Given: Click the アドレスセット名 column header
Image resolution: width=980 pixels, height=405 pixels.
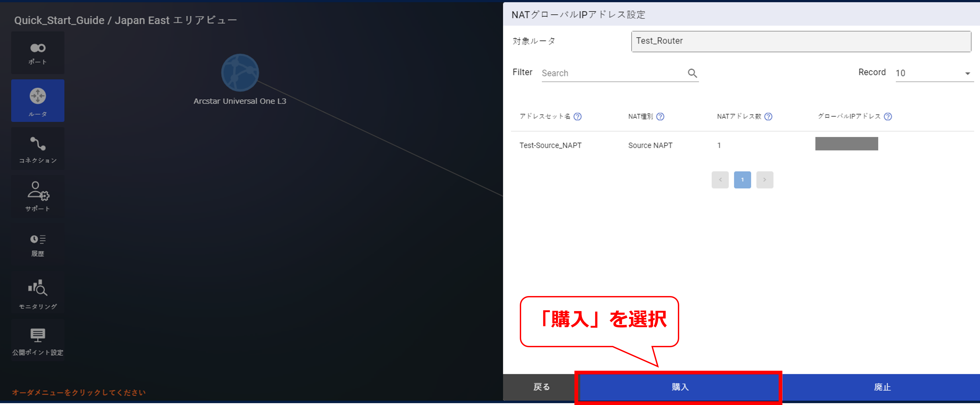Looking at the screenshot, I should tap(545, 116).
